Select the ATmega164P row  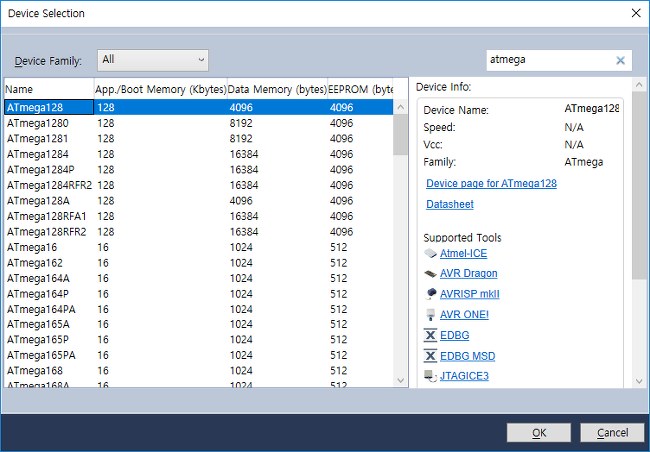click(199, 294)
